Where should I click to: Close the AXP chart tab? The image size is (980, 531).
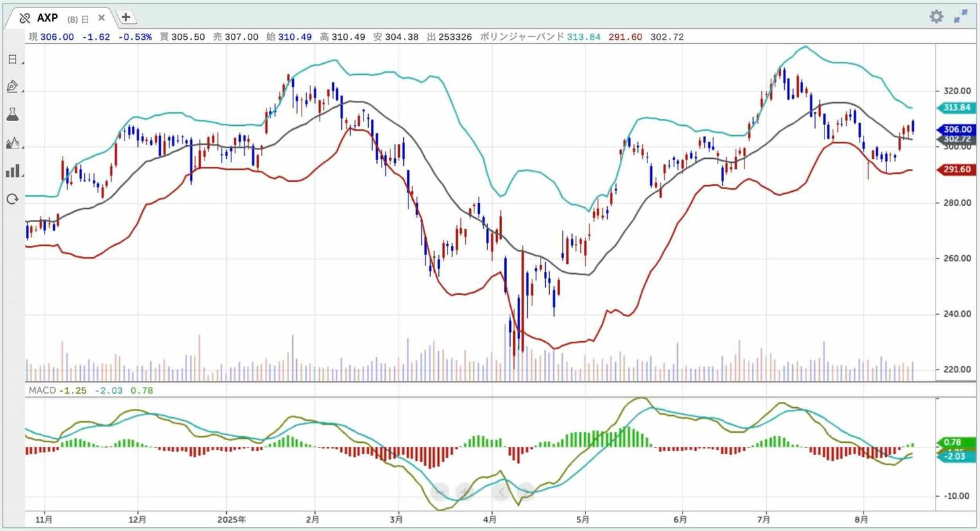102,17
